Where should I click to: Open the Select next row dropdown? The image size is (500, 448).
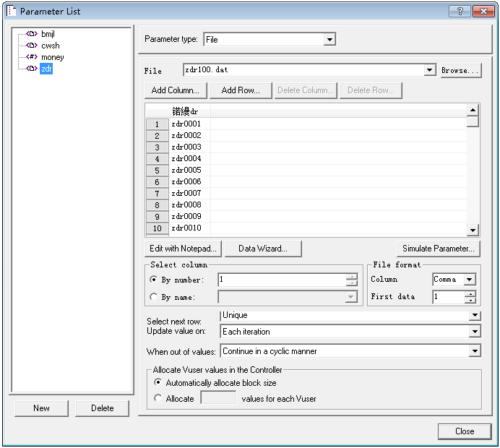475,316
